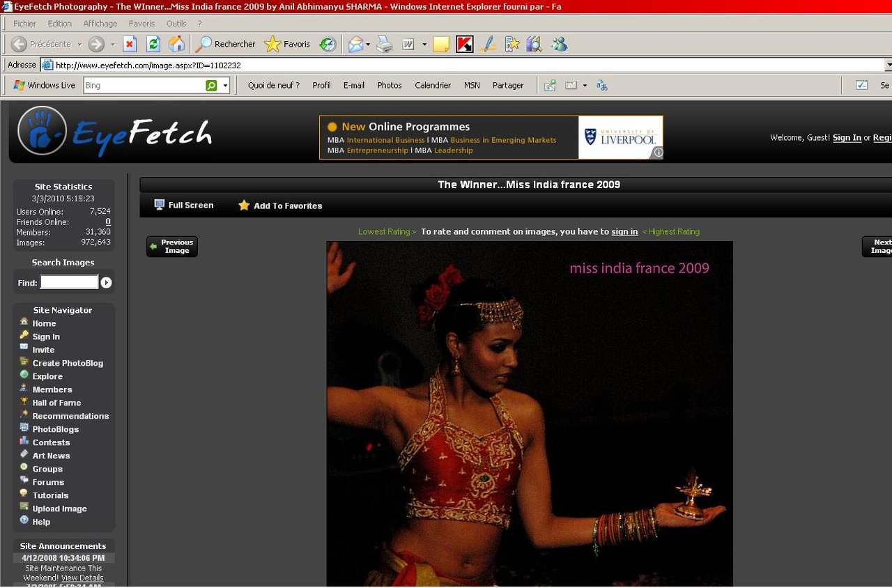
Task: Click the pen toolbar icon
Action: [489, 44]
